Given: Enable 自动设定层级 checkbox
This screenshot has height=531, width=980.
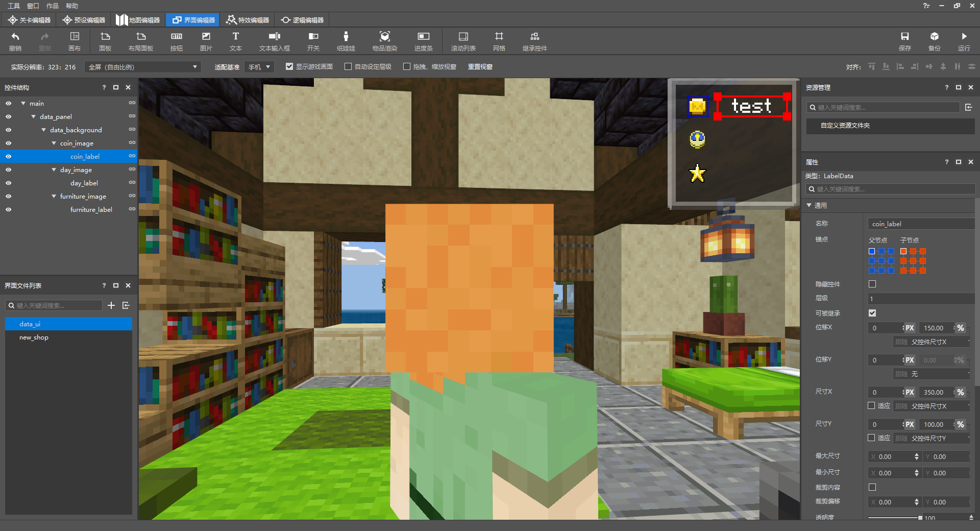Looking at the screenshot, I should pos(348,66).
